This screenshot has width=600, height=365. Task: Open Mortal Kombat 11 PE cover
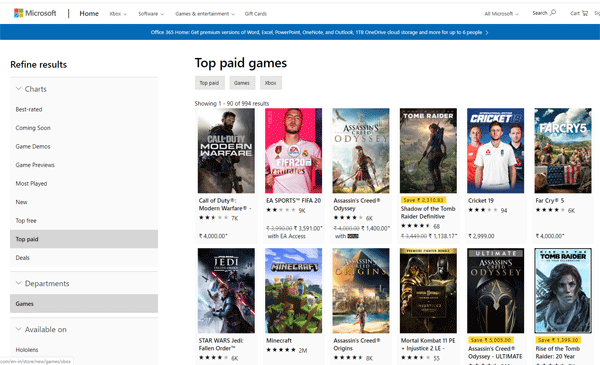[x=428, y=290]
